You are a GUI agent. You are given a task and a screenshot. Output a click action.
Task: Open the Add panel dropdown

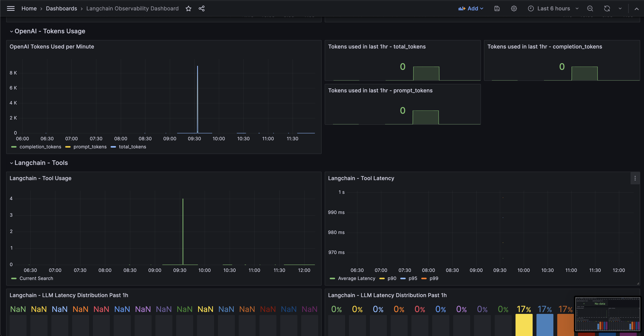(471, 8)
